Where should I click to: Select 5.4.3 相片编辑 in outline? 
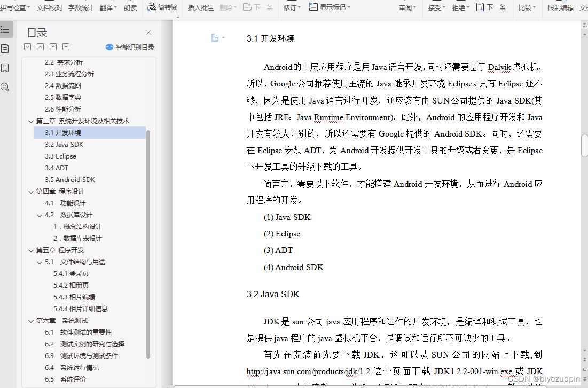coord(74,297)
